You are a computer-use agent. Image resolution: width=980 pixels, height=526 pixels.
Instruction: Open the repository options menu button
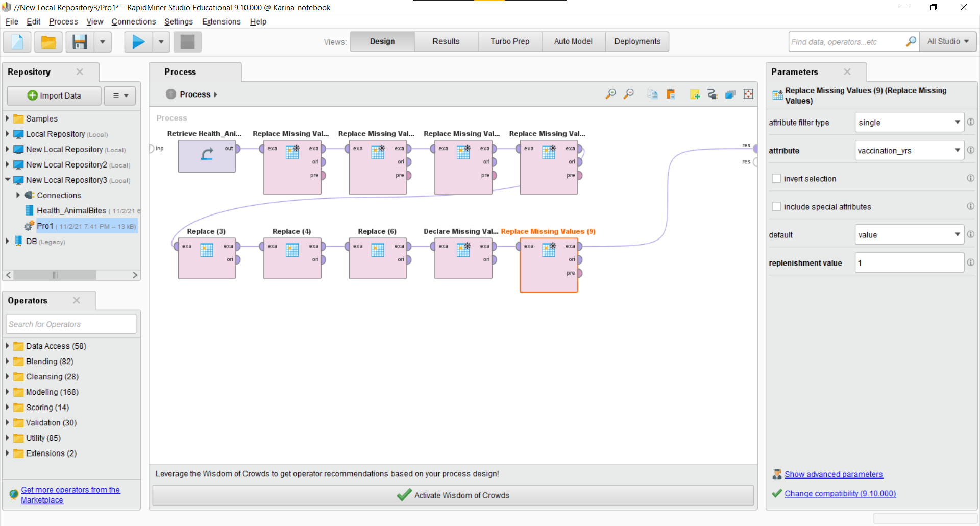click(120, 95)
